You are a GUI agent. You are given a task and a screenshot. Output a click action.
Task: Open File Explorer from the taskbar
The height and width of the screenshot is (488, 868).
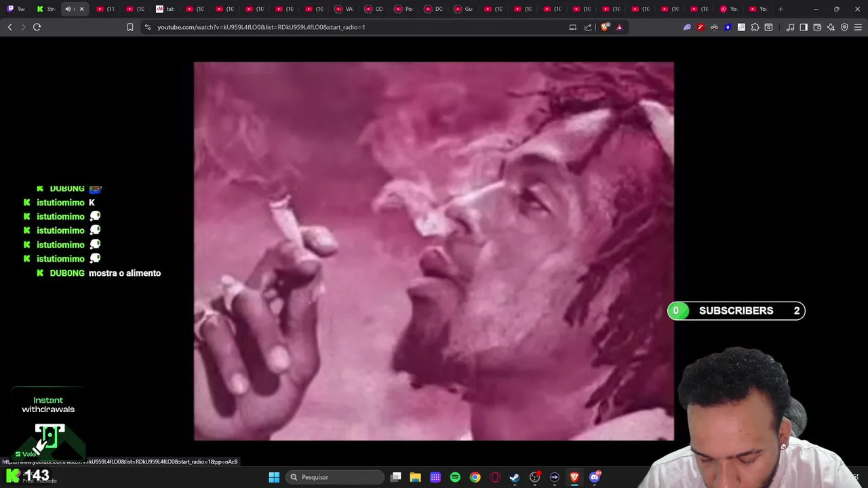(x=416, y=477)
